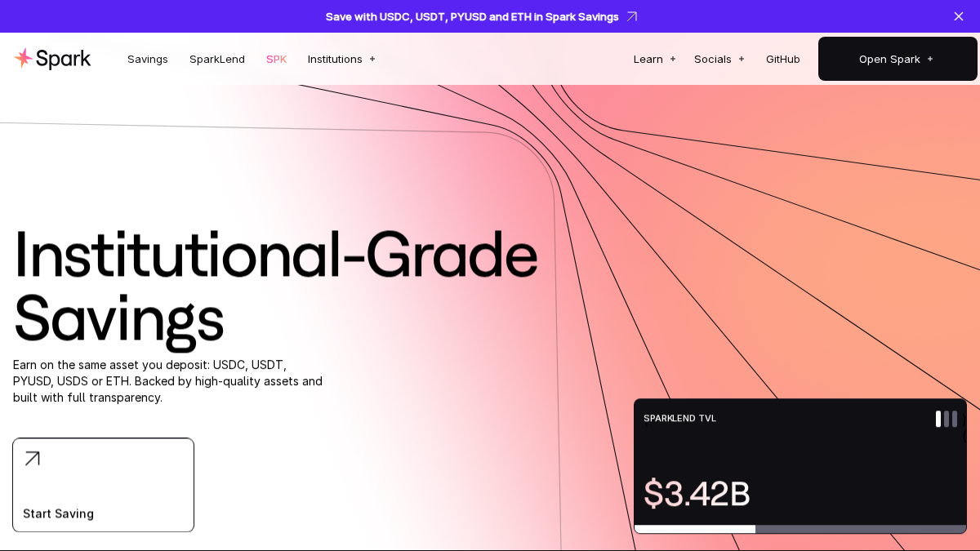Expand the Learn menu
Viewport: 980px width, 551px height.
655,59
